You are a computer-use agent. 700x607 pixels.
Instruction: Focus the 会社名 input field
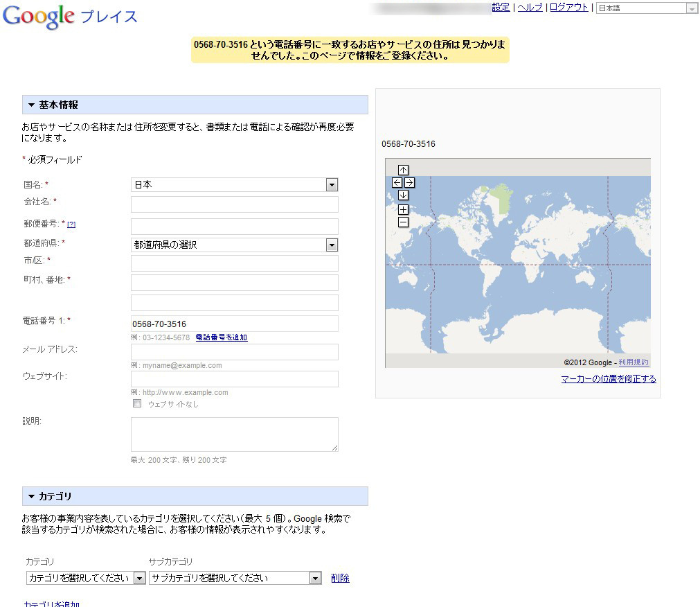click(x=235, y=204)
